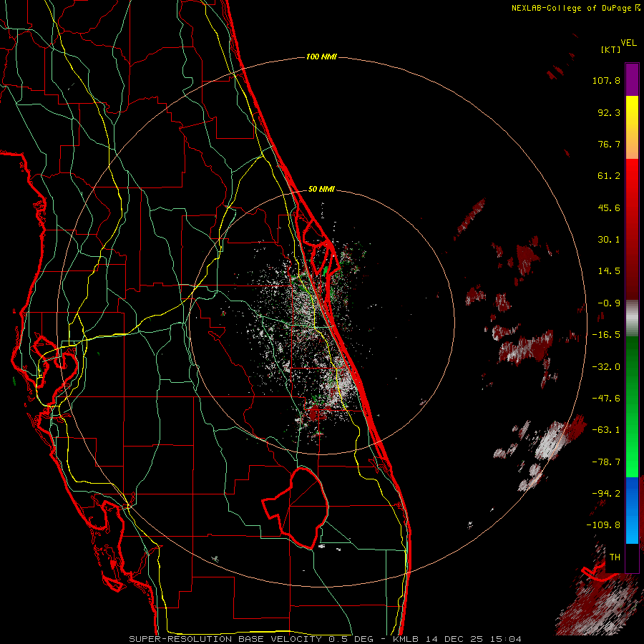Image resolution: width=644 pixels, height=644 pixels.
Task: Click the purple segment of the velocity color bar
Action: click(632, 79)
